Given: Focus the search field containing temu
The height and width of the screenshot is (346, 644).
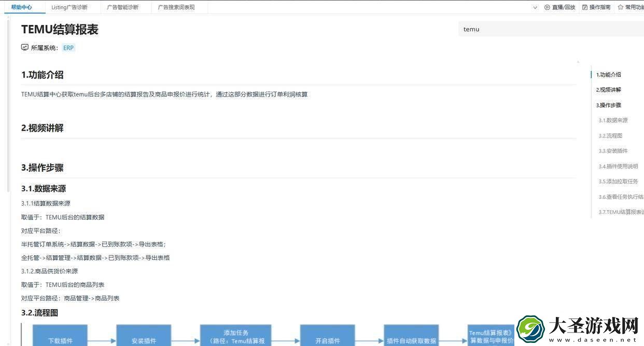Looking at the screenshot, I should click(551, 29).
